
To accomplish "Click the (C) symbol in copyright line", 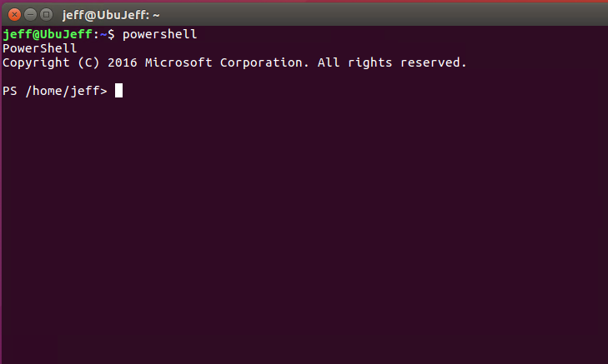I will [88, 62].
